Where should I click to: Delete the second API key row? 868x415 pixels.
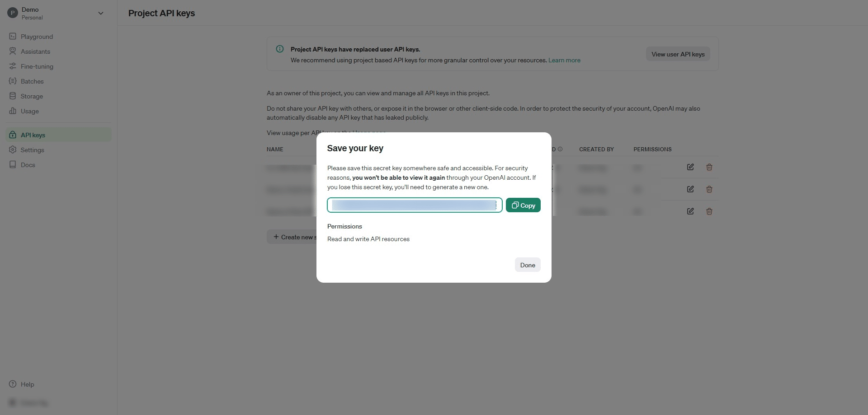pos(709,189)
